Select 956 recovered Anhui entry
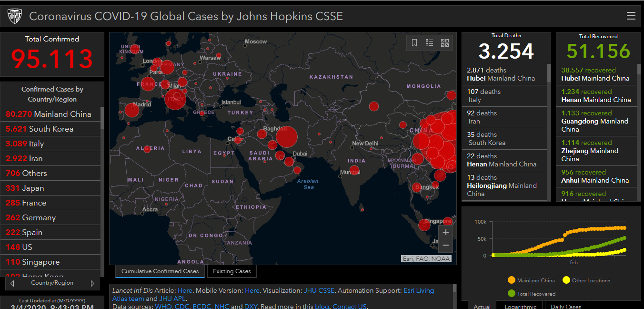Screen dimensions: 644x309 (597, 176)
